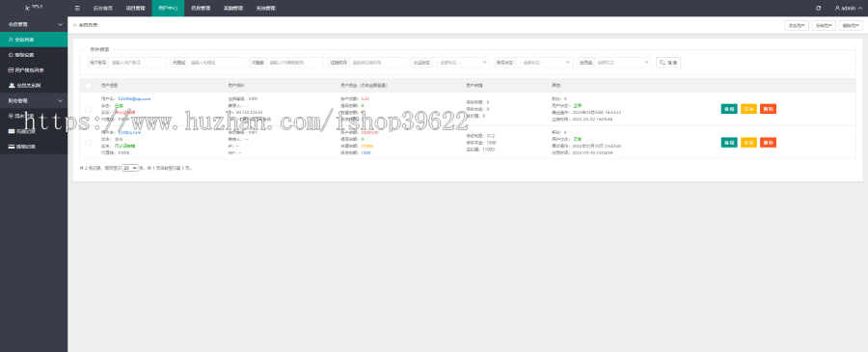Open 等级设置 in the sidebar
Viewport: 868px width, 352px height.
pos(34,55)
